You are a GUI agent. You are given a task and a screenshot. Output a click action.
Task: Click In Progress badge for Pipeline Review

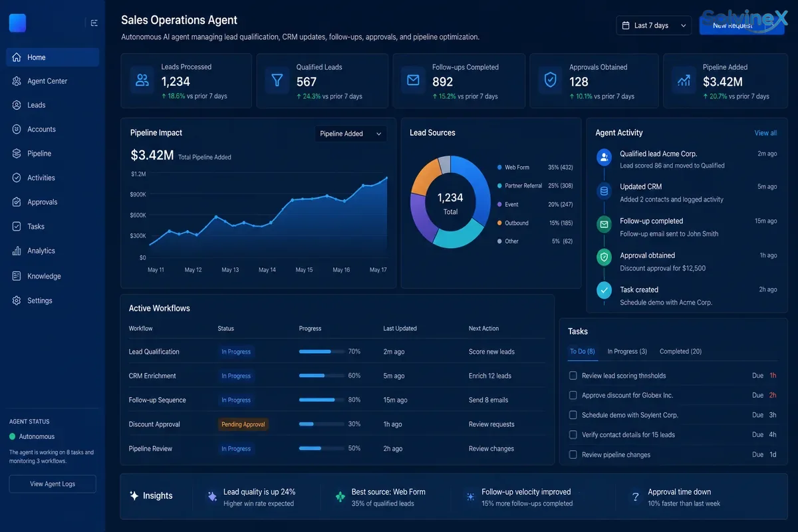click(236, 449)
